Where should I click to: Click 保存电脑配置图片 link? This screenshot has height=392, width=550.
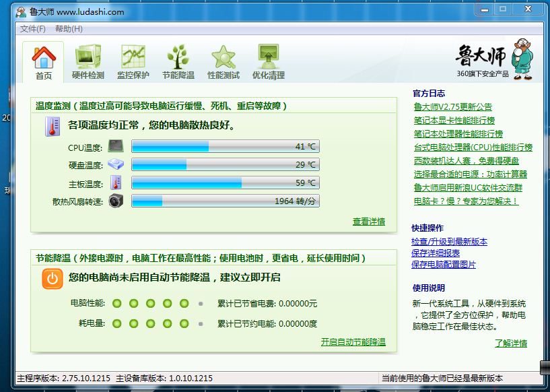click(x=444, y=264)
